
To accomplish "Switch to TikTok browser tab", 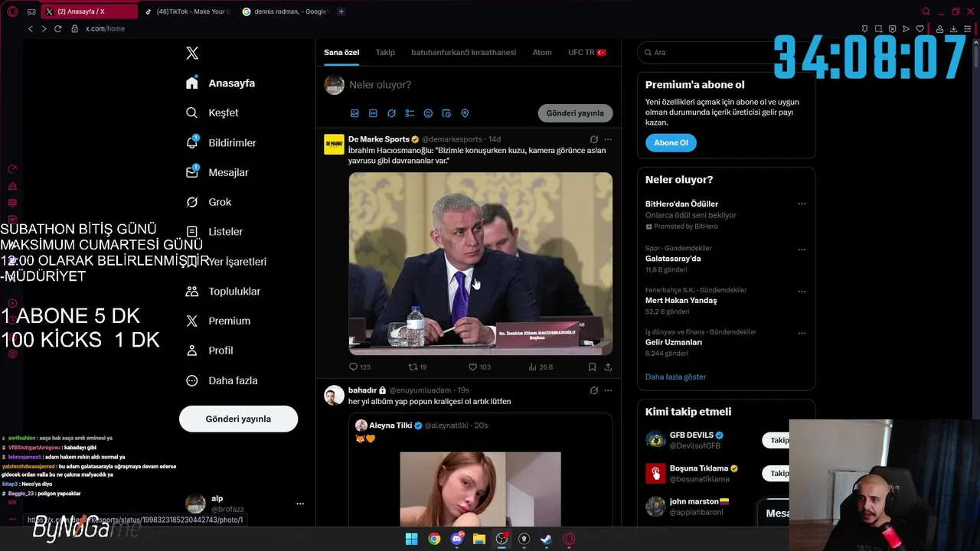I will (188, 11).
